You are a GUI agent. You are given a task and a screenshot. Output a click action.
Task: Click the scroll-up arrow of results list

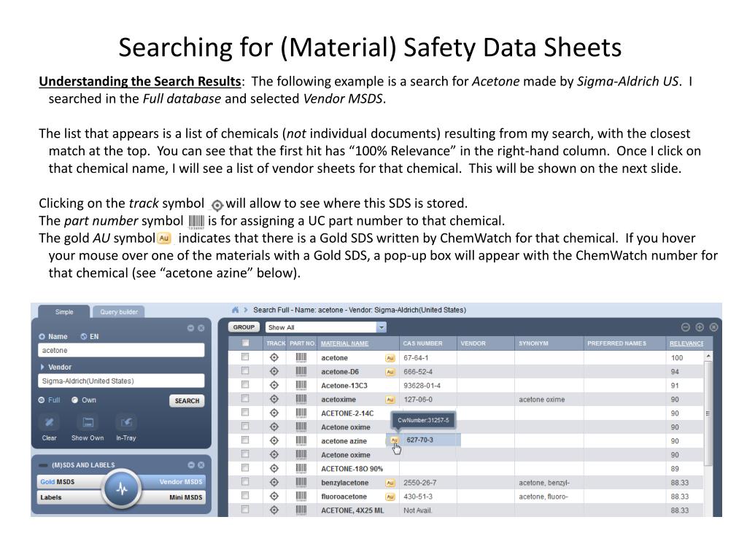click(x=708, y=356)
